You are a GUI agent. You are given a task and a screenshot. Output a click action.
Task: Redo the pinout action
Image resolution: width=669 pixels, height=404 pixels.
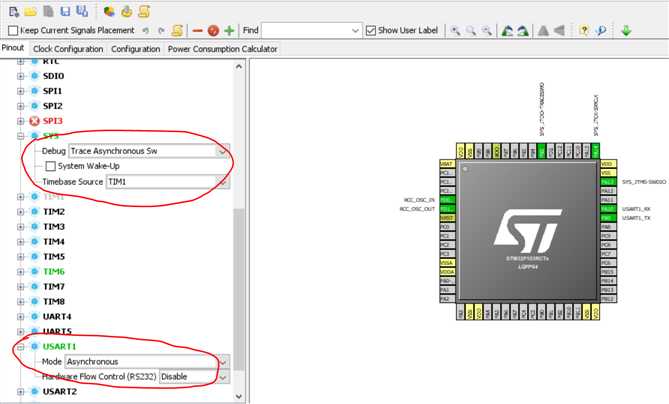click(x=161, y=31)
